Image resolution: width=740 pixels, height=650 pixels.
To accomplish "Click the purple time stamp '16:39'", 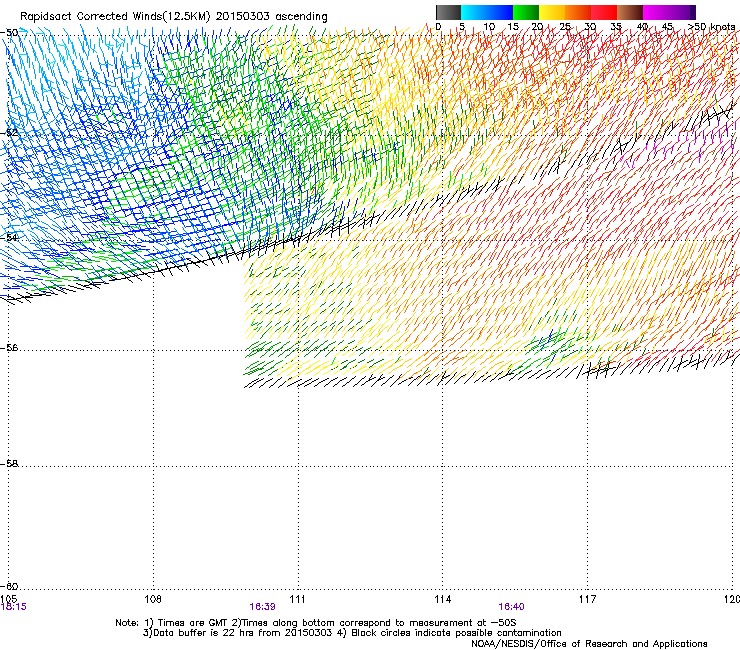I will (x=262, y=607).
